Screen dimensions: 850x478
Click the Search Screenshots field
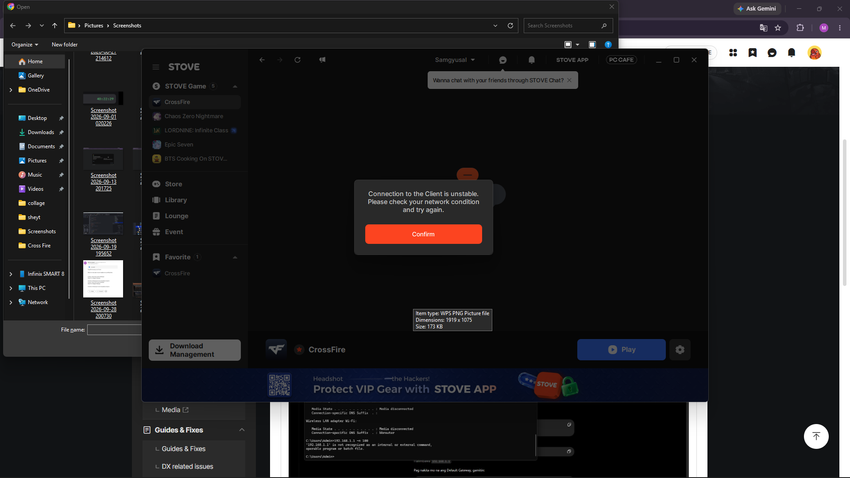(x=568, y=25)
